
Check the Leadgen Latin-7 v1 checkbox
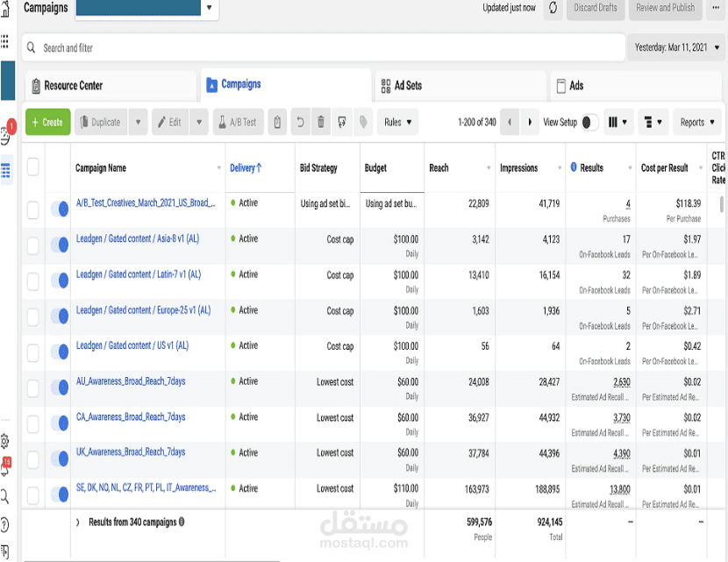33,281
